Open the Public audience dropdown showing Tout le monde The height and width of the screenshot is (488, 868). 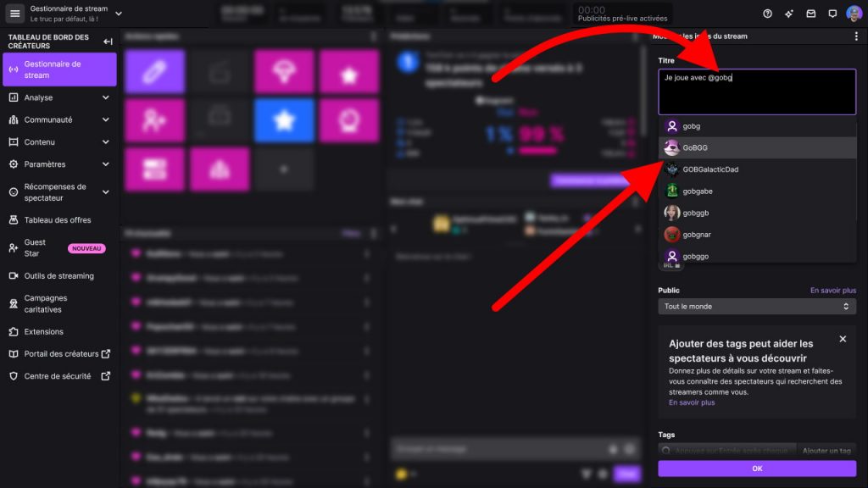pyautogui.click(x=757, y=306)
